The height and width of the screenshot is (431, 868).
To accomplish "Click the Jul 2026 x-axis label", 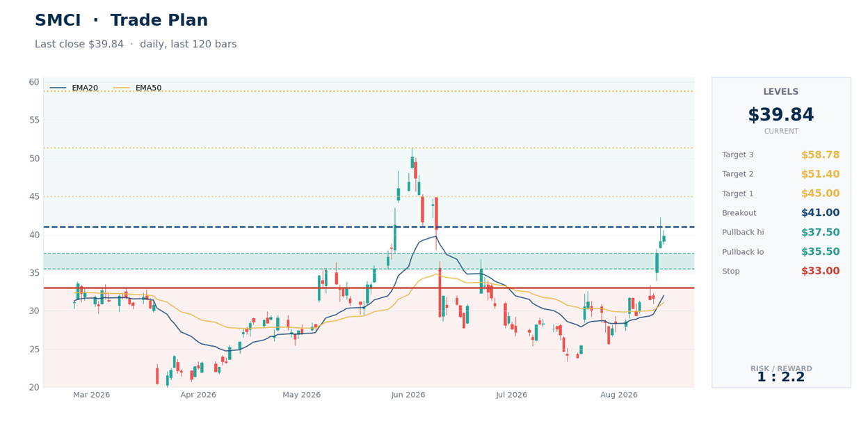I will (x=512, y=395).
